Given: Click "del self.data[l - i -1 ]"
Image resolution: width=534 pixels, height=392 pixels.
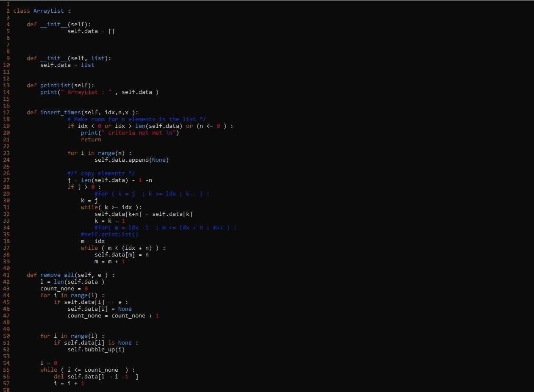Looking at the screenshot, I should point(96,377).
